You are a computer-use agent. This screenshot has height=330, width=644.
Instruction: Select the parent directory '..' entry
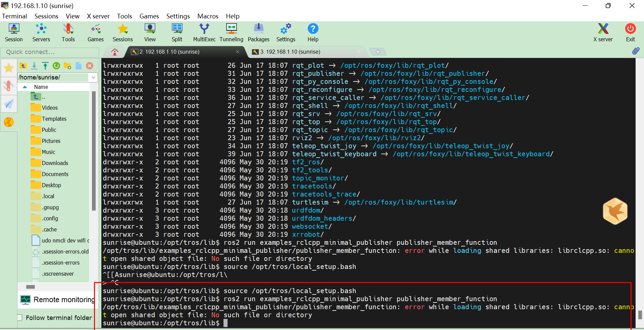coord(38,97)
